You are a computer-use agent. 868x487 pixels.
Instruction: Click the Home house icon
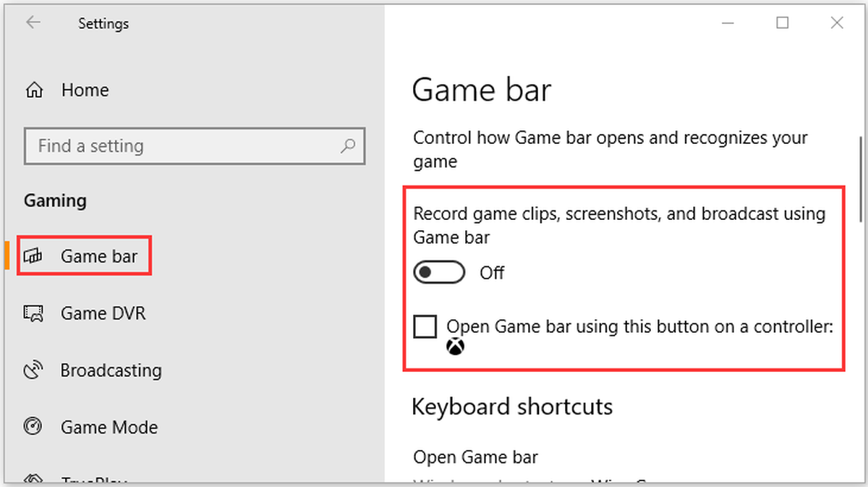coord(34,90)
